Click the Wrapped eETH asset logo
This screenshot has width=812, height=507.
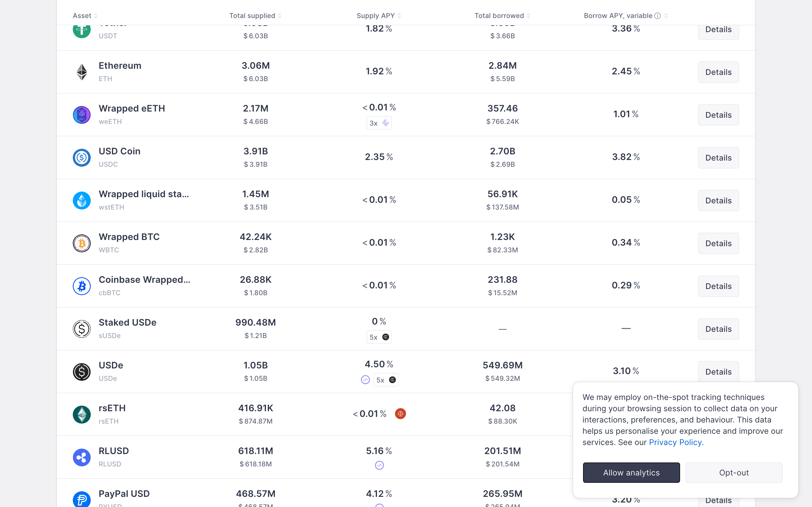click(x=81, y=115)
